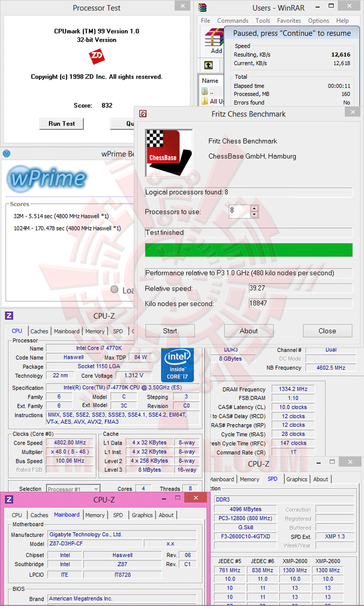Viewport: 364px width, 606px height.
Task: Select Caches tab in pink CPU-Z window
Action: (39, 515)
